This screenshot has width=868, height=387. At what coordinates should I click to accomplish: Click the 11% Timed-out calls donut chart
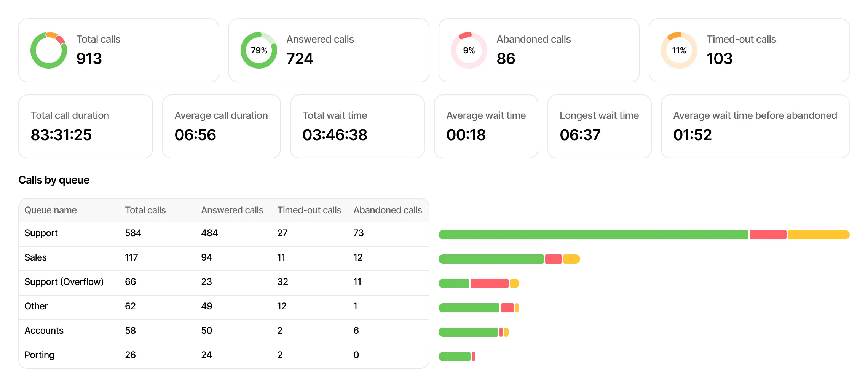(x=679, y=50)
